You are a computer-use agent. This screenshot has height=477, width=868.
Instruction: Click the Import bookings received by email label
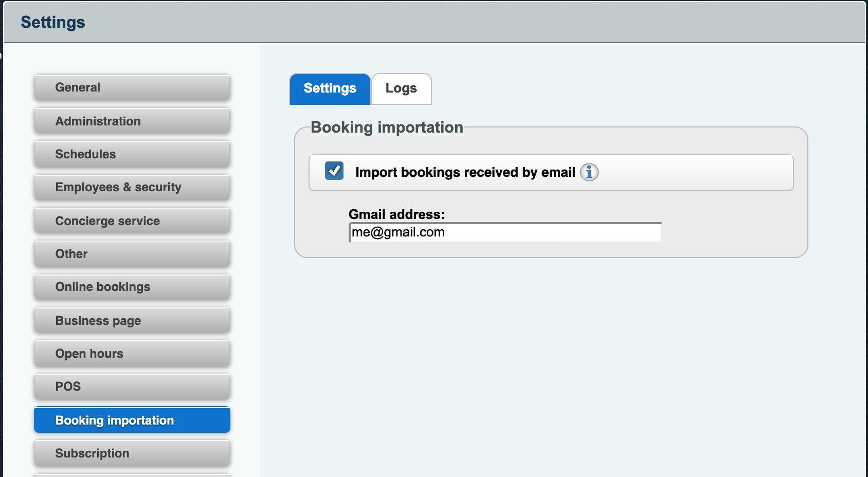click(x=465, y=172)
